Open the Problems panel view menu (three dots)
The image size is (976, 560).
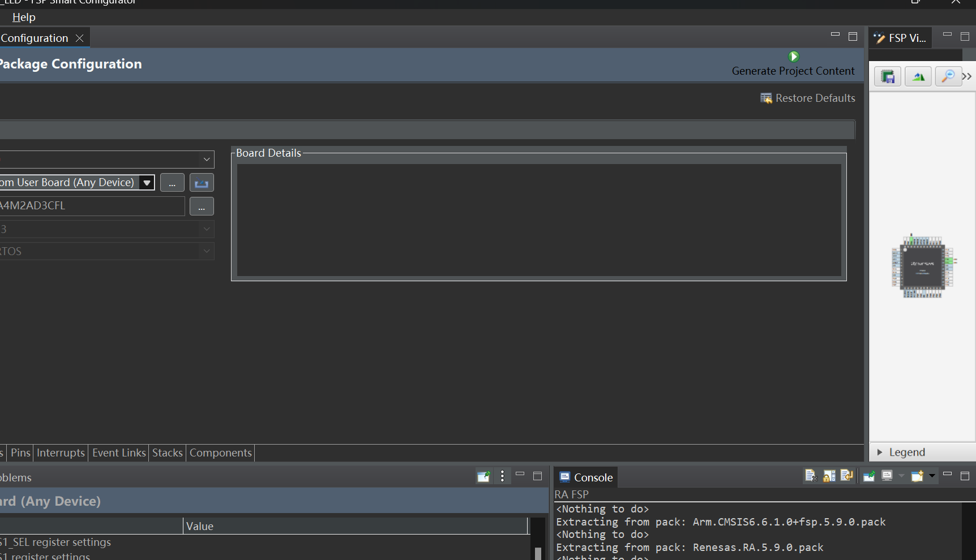502,476
